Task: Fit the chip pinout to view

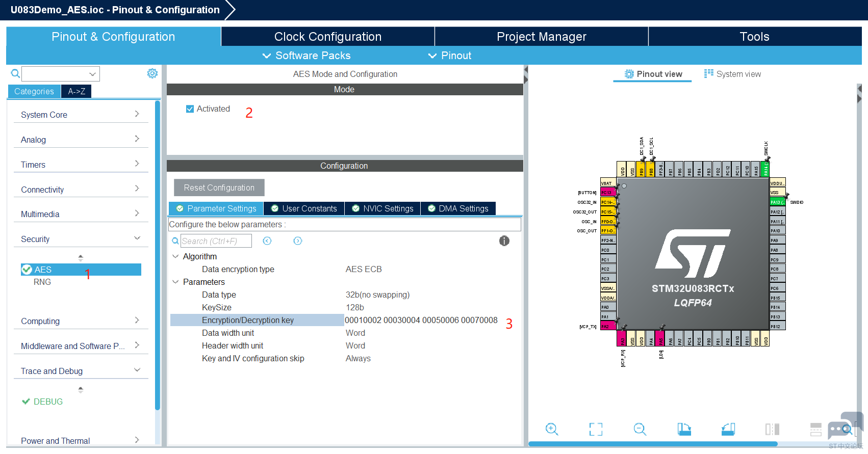Action: (596, 429)
